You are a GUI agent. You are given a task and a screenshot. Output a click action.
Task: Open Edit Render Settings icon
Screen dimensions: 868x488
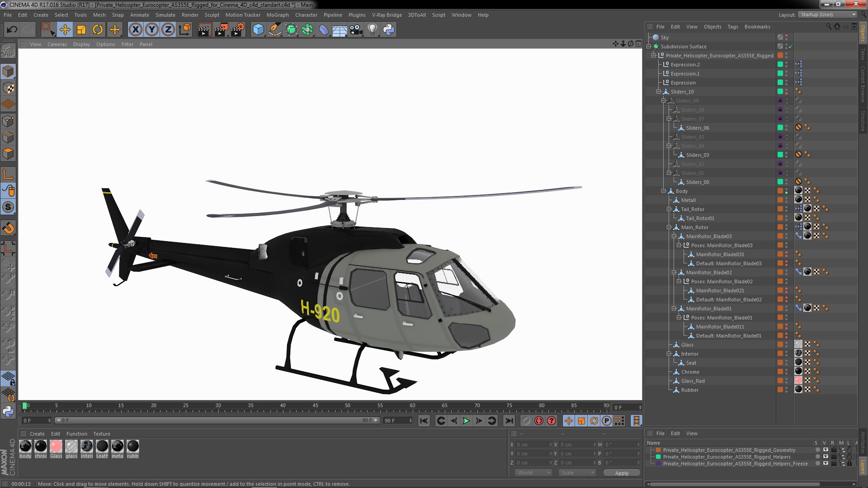237,30
